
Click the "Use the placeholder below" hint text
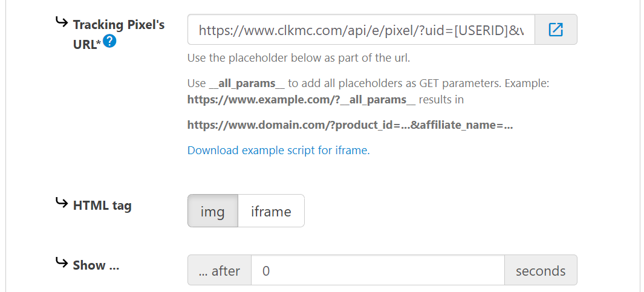(299, 59)
